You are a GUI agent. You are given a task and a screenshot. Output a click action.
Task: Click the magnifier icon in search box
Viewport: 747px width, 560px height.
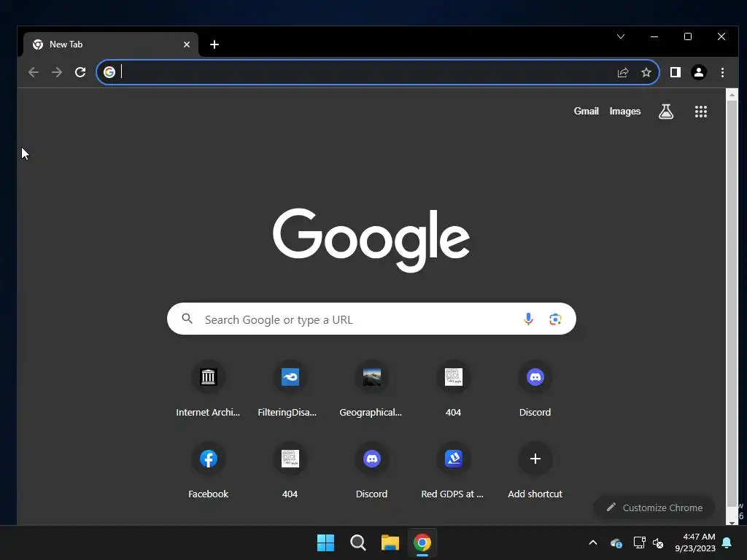[x=187, y=319]
